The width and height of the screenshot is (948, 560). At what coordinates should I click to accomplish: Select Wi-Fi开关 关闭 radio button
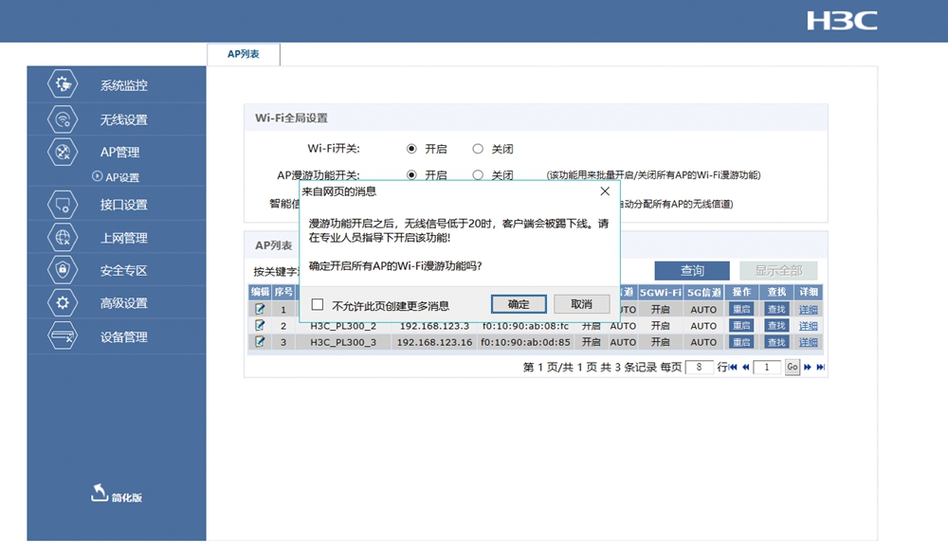(478, 149)
